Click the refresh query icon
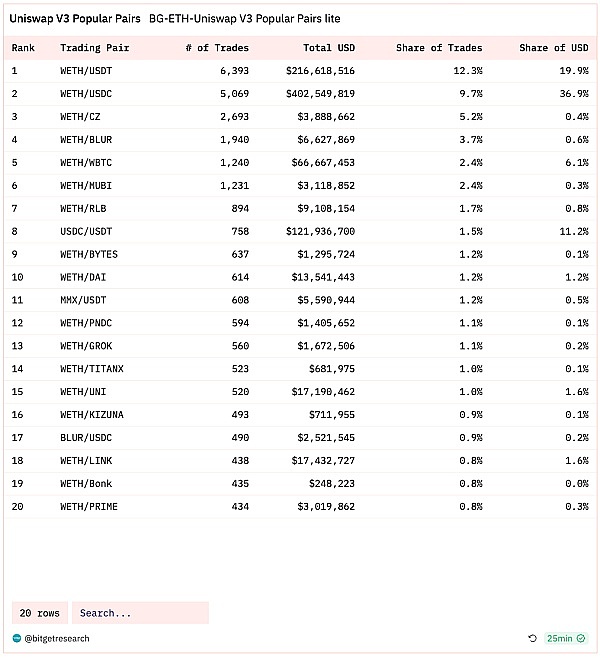The height and width of the screenshot is (658, 600). coord(533,638)
